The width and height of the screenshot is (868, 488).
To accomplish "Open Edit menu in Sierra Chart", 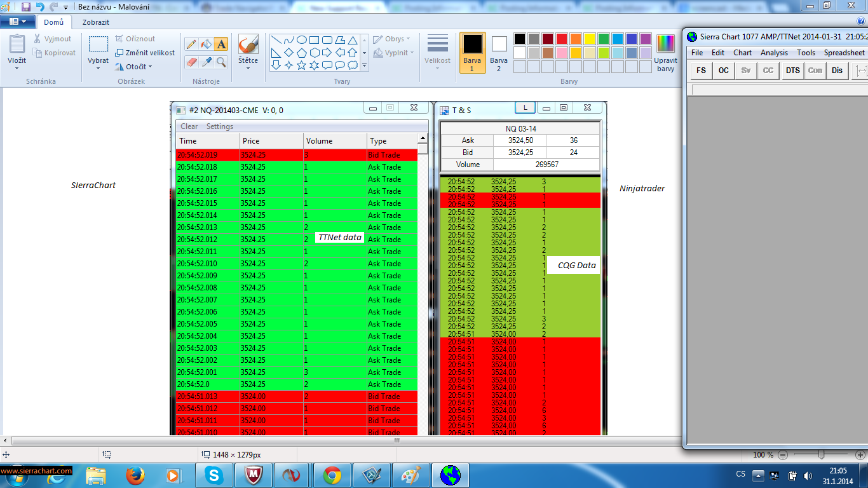I will tap(718, 53).
